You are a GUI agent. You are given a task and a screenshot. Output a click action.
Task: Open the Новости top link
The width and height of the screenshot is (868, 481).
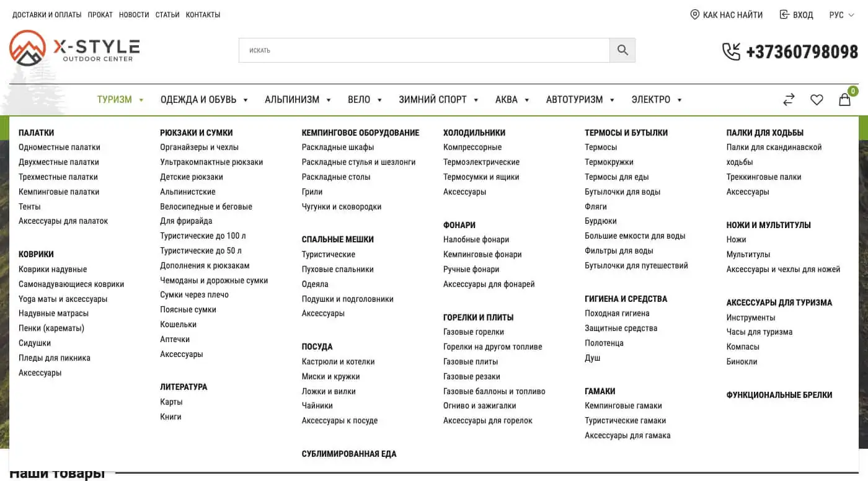coord(134,15)
